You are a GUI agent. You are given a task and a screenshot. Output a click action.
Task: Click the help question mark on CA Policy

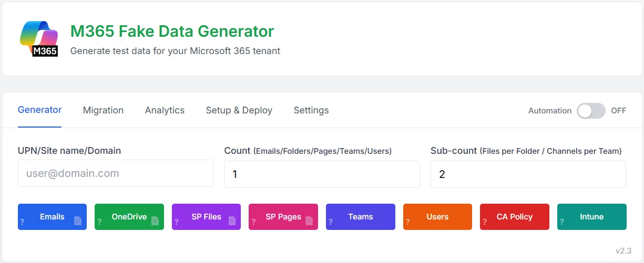click(x=485, y=222)
